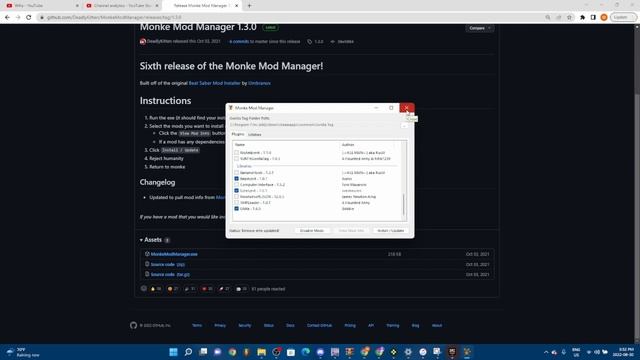
Task: Click the Author column header
Action: pos(348,145)
